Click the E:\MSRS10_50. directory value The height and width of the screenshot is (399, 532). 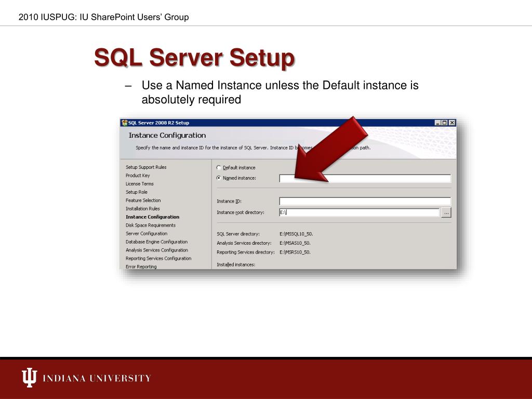coord(295,252)
